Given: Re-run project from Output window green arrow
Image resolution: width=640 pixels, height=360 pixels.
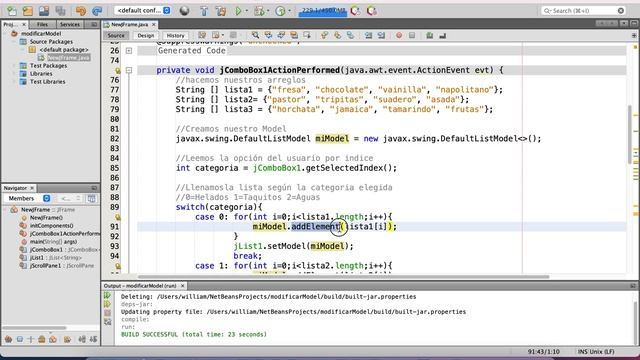Looking at the screenshot, I should point(107,296).
